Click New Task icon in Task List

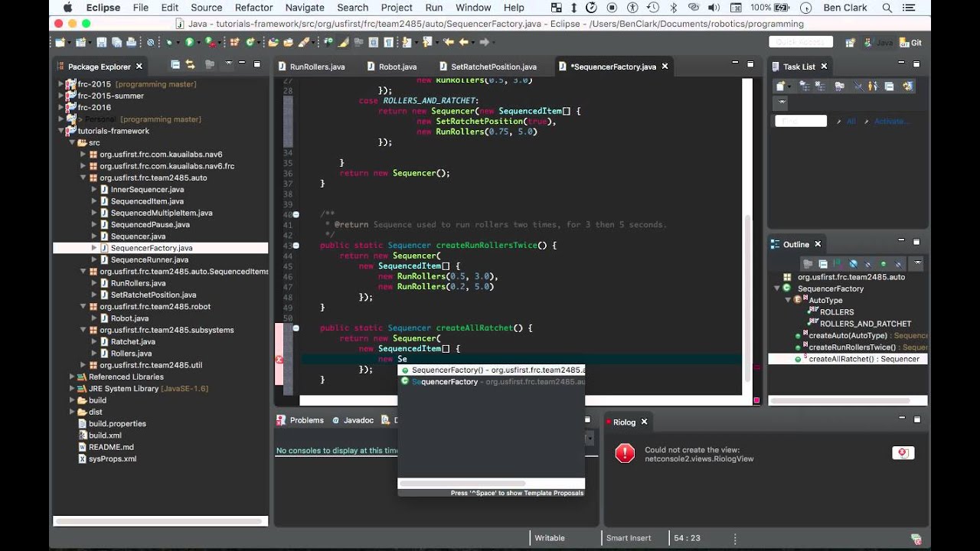(x=780, y=86)
